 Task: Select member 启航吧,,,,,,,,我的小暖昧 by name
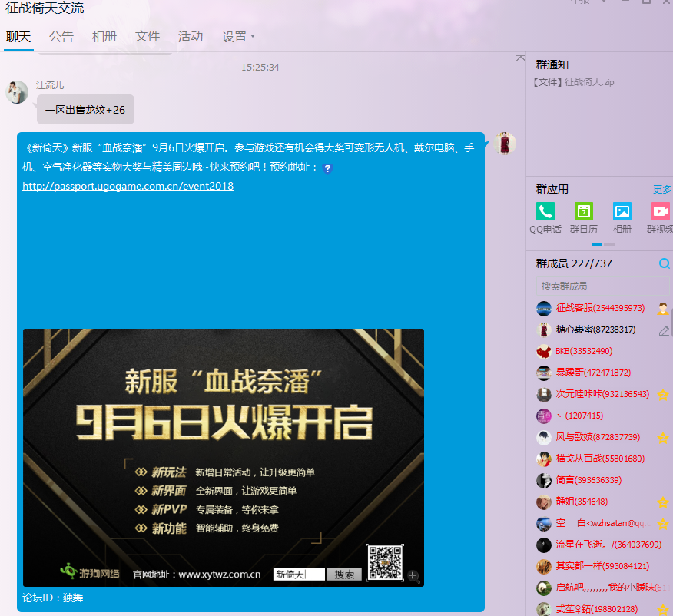coord(612,588)
